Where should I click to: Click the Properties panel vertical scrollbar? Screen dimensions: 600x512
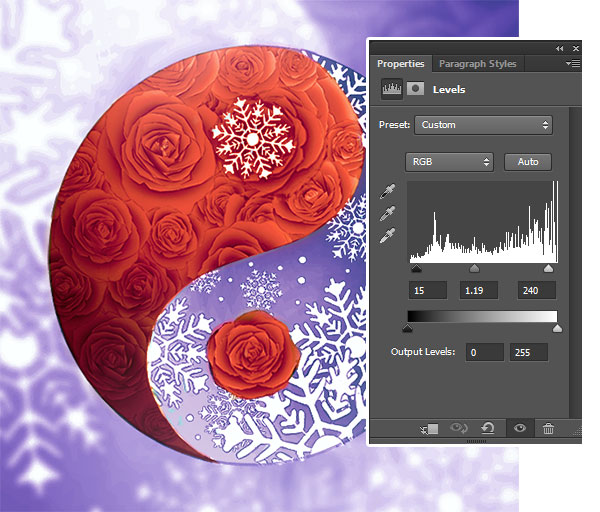tap(573, 263)
